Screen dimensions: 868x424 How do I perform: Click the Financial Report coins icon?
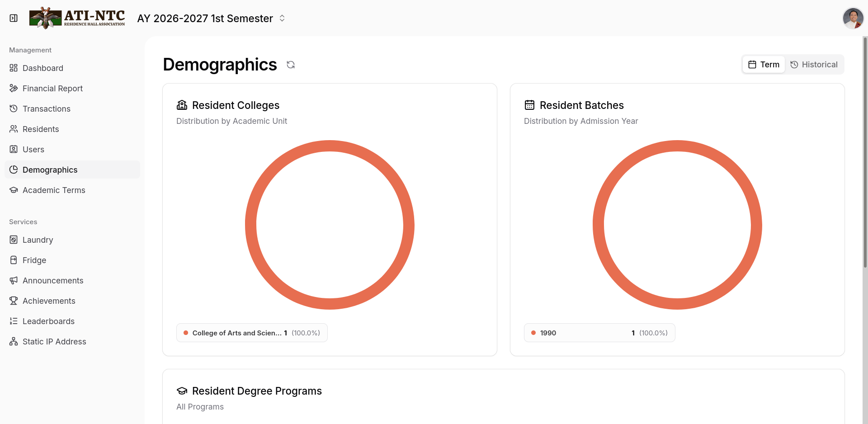pos(14,88)
